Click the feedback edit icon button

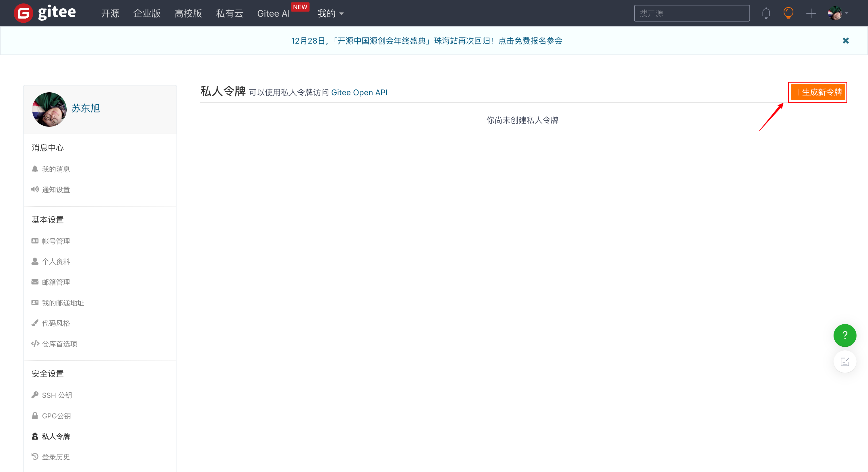tap(844, 362)
